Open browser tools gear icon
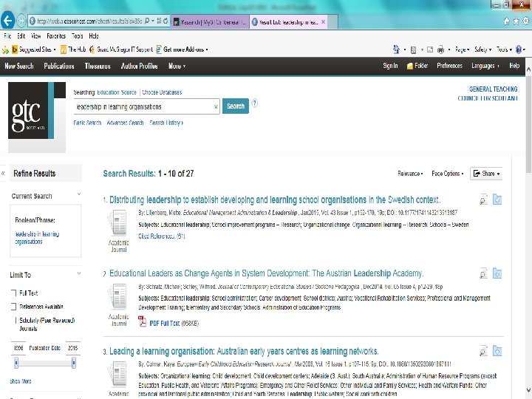Viewport: 532px width, 399px height. [525, 21]
